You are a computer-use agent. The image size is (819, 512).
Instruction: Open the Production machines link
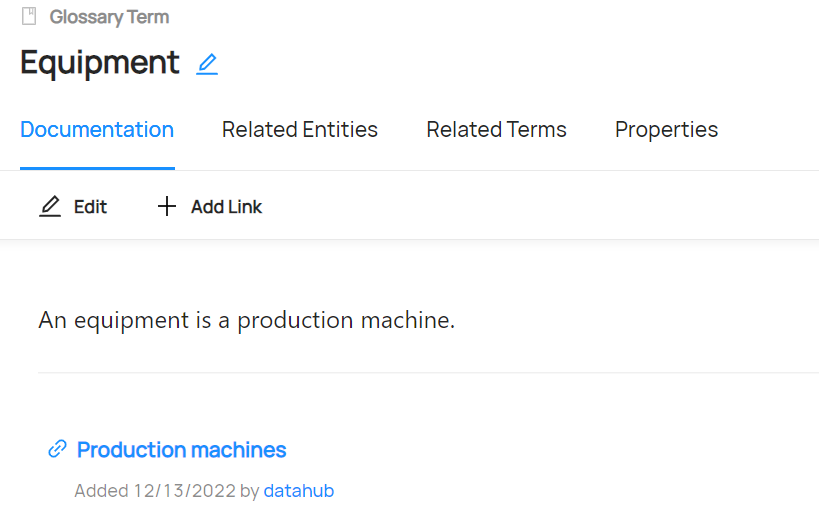tap(182, 450)
